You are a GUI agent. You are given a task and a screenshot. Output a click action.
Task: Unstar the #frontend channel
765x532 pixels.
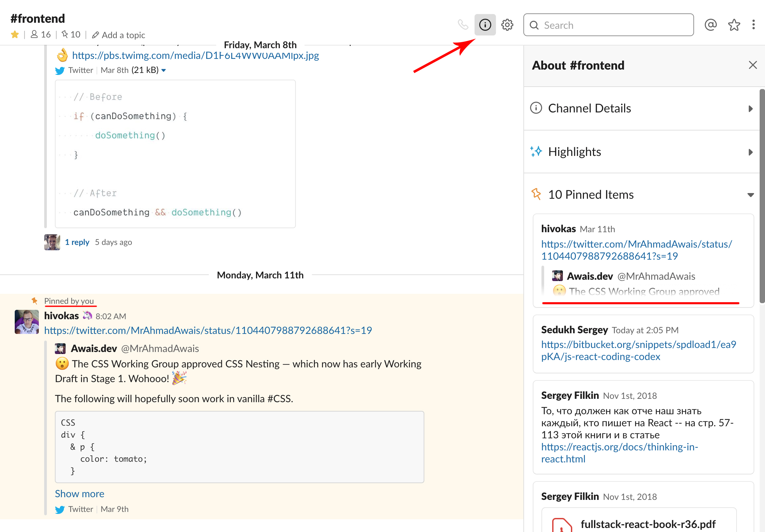point(15,34)
